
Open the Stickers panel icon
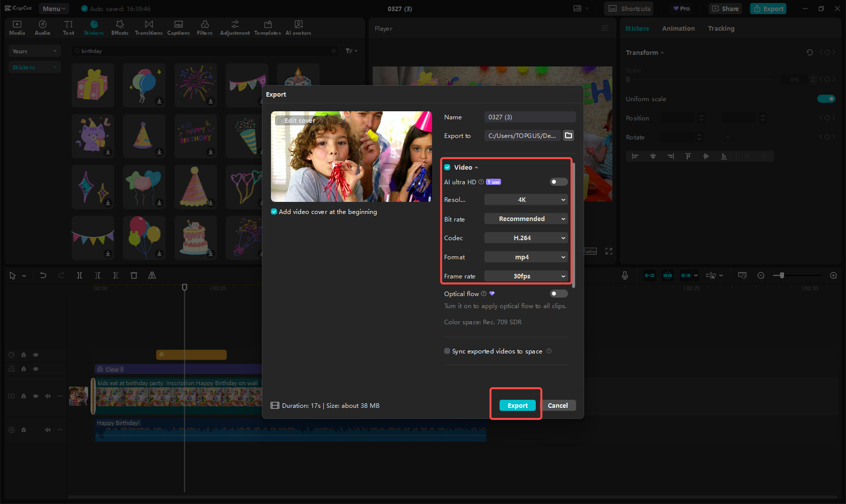(94, 27)
